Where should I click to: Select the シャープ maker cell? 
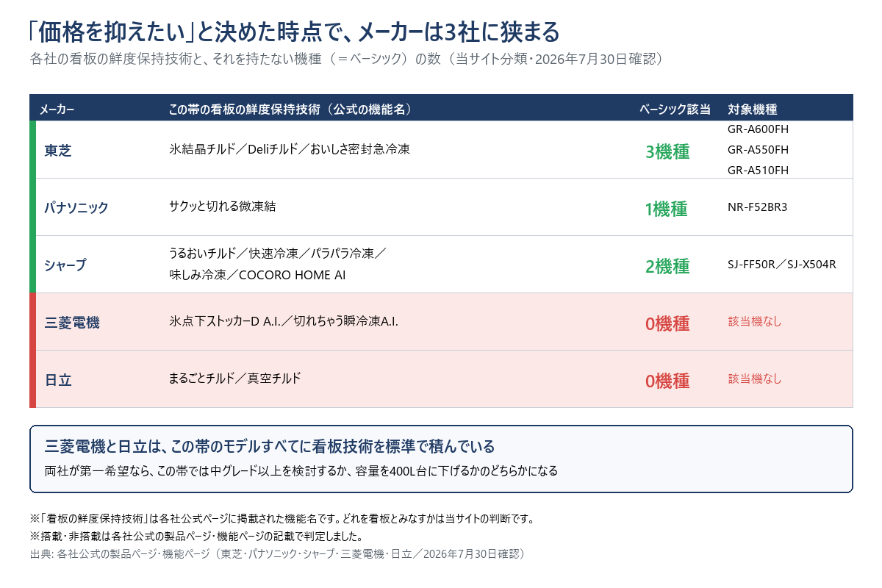point(65,265)
